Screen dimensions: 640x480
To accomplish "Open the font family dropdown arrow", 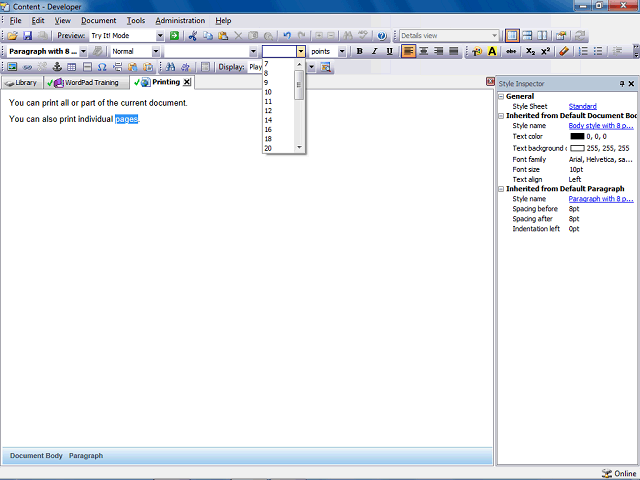I will (x=253, y=51).
